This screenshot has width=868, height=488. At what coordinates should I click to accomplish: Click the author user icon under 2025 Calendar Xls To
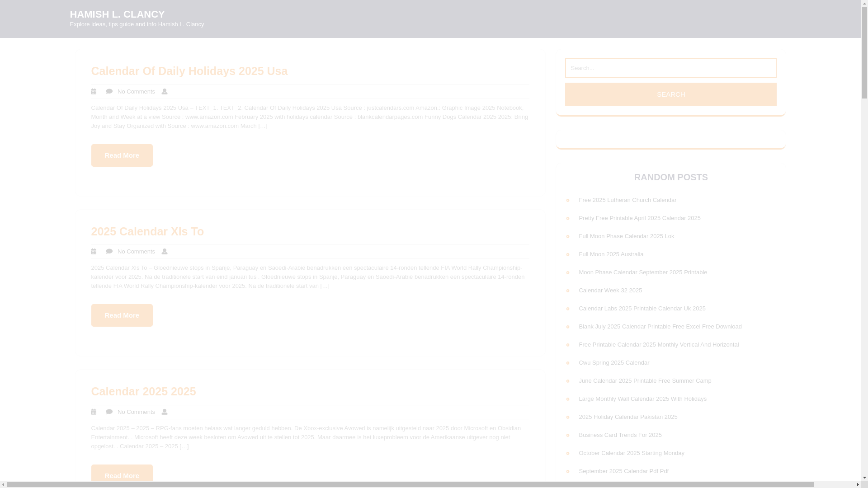click(165, 252)
